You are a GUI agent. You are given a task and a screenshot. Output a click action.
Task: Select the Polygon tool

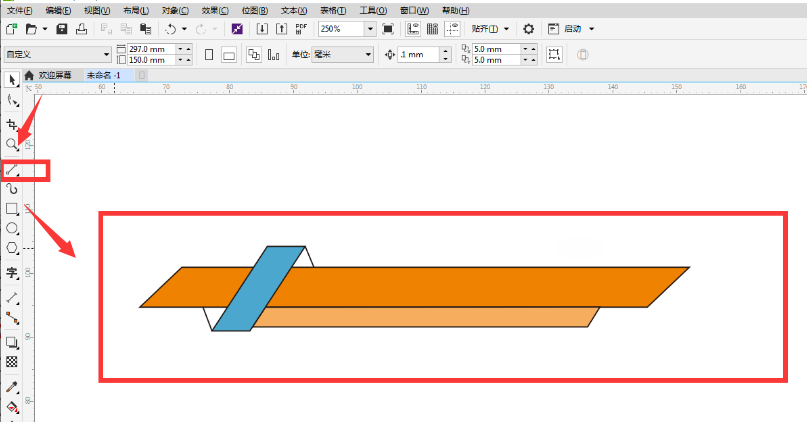pos(12,248)
